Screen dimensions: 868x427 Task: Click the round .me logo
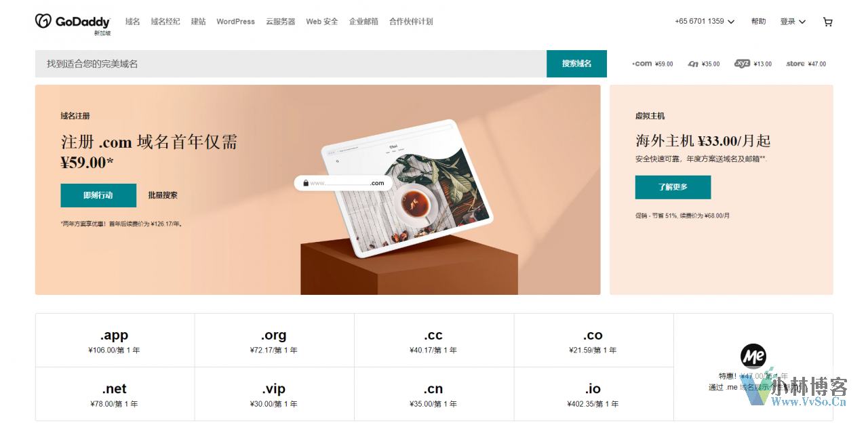click(x=753, y=356)
